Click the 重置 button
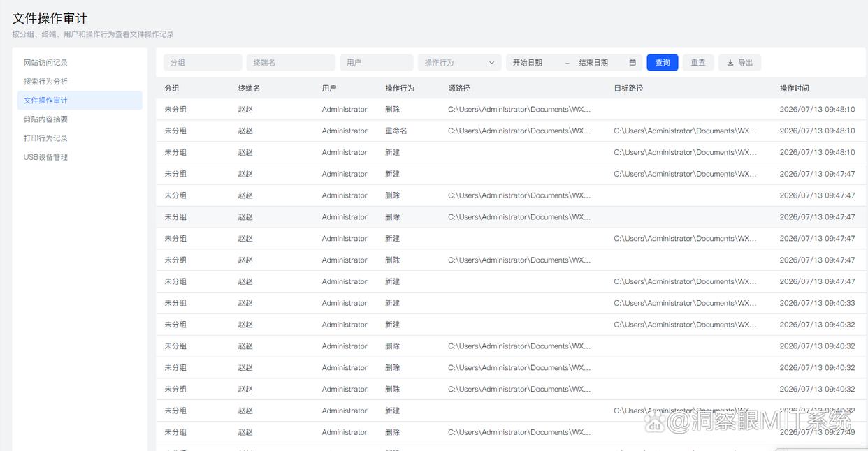This screenshot has width=868, height=451. (698, 63)
